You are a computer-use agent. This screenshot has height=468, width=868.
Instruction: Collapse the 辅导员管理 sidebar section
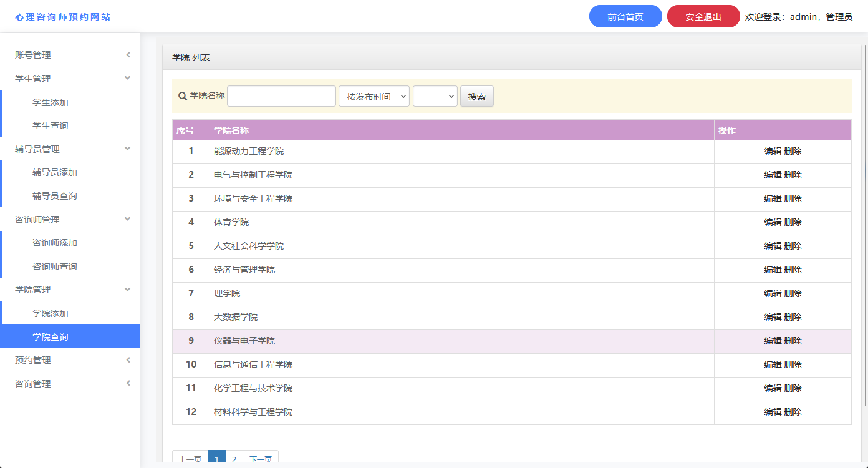click(70, 149)
